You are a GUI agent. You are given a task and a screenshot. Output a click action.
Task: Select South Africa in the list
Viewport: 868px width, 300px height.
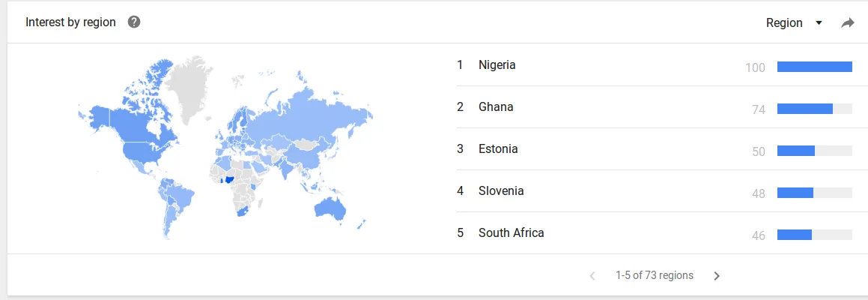tap(511, 233)
